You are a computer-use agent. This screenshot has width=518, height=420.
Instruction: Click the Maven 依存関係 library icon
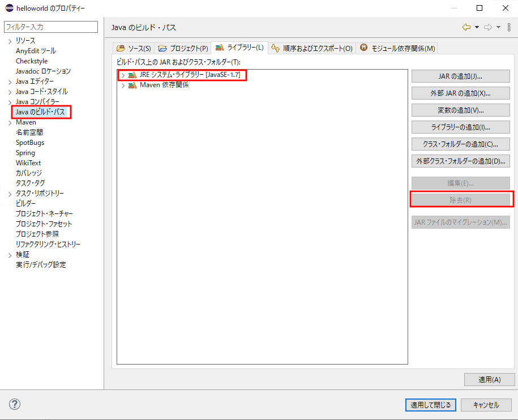(x=132, y=85)
